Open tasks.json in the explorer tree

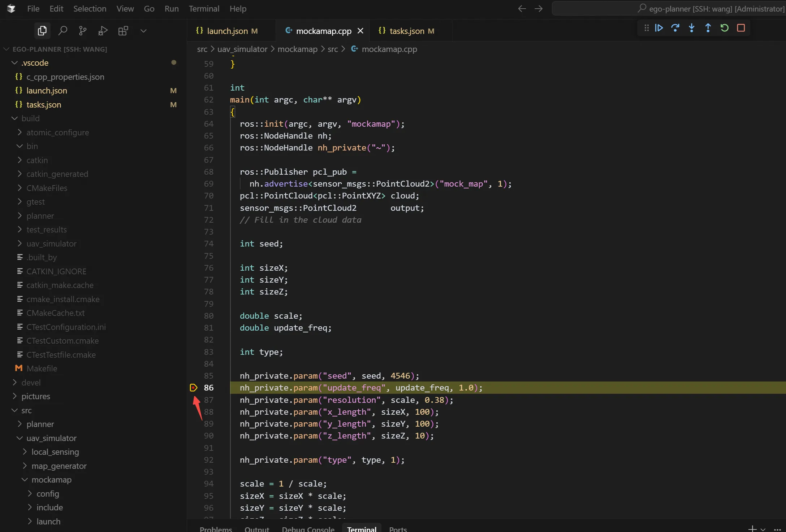click(x=44, y=105)
